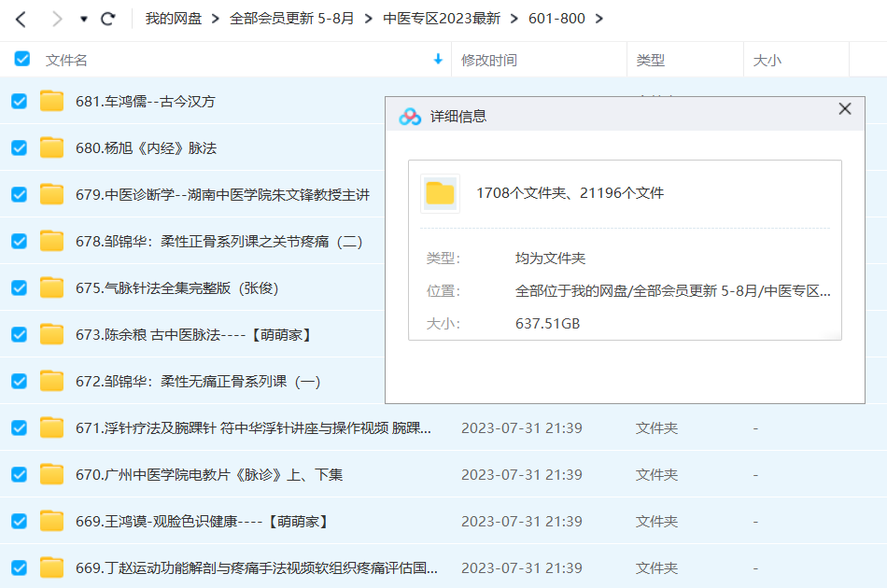Click the folder icon in details dialog

[x=440, y=193]
